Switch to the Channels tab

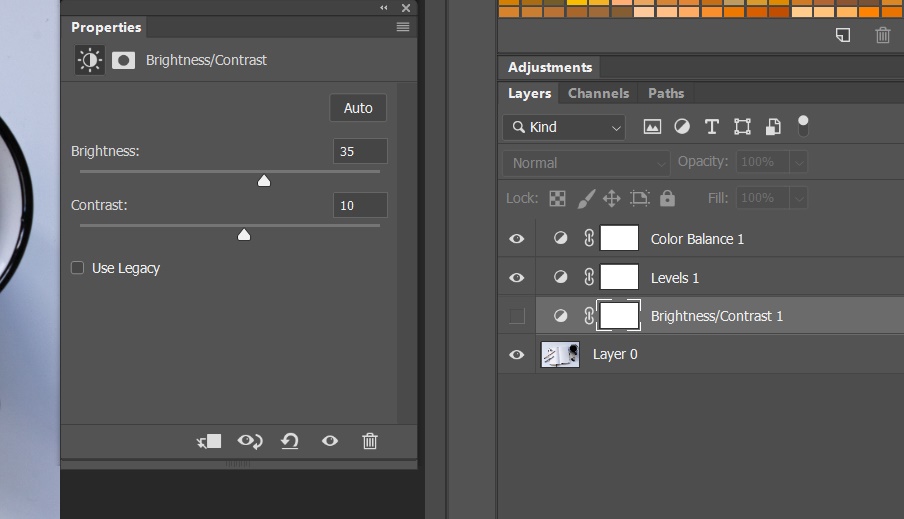(598, 93)
